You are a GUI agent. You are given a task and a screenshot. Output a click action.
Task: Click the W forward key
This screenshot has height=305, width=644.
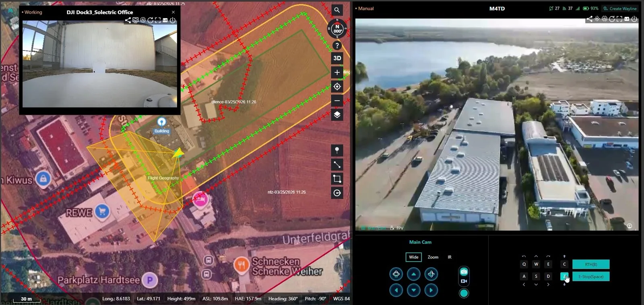(x=536, y=264)
